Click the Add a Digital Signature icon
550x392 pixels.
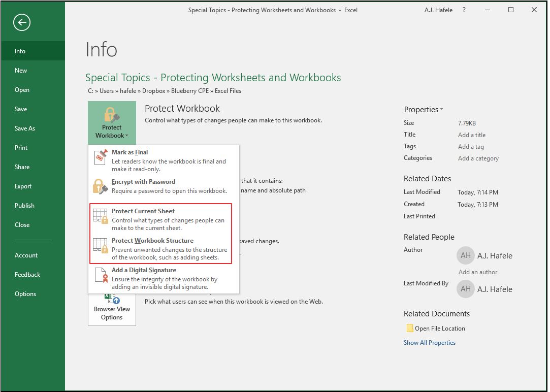101,275
